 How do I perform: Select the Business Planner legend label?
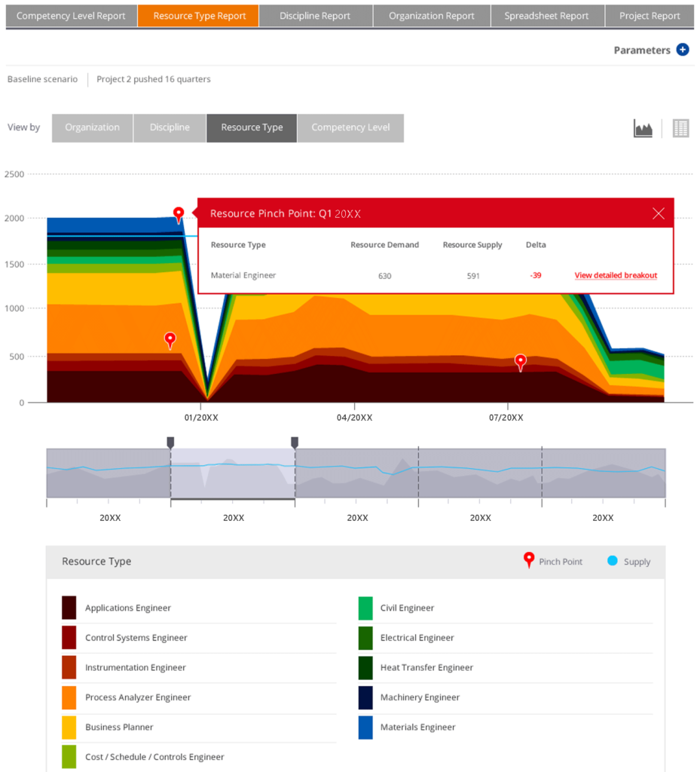tap(119, 728)
